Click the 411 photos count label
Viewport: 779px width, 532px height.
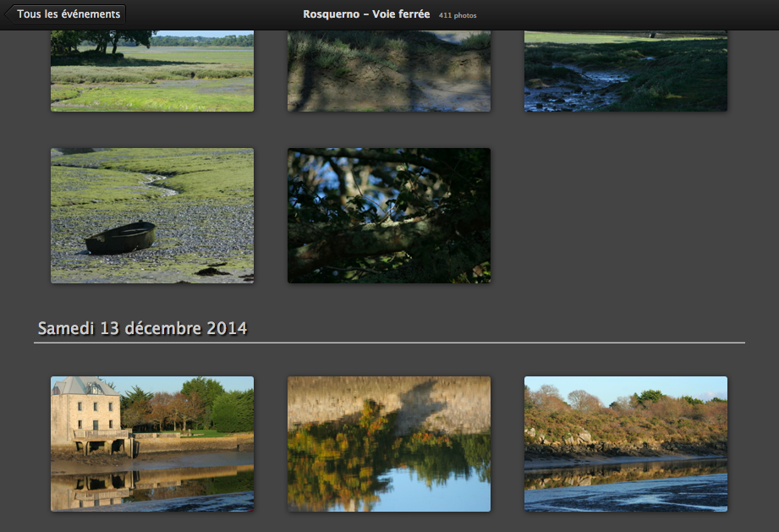click(457, 15)
